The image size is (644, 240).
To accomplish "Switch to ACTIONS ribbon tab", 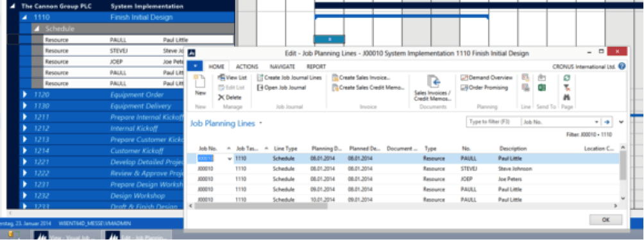I will (247, 67).
